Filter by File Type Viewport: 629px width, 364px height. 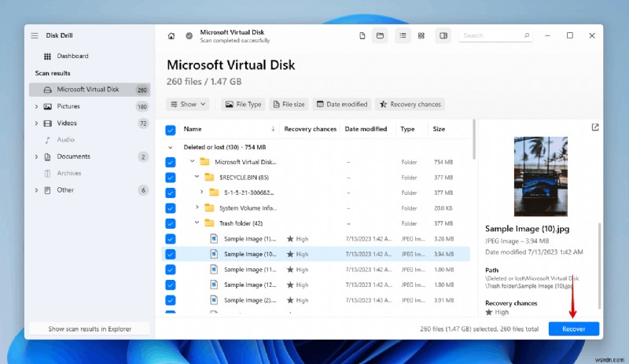[x=243, y=105]
